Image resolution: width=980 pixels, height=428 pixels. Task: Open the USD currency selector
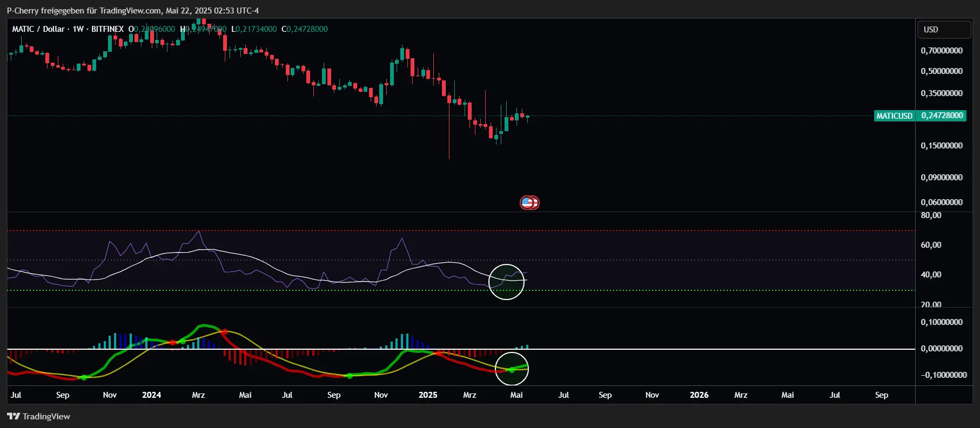(944, 30)
